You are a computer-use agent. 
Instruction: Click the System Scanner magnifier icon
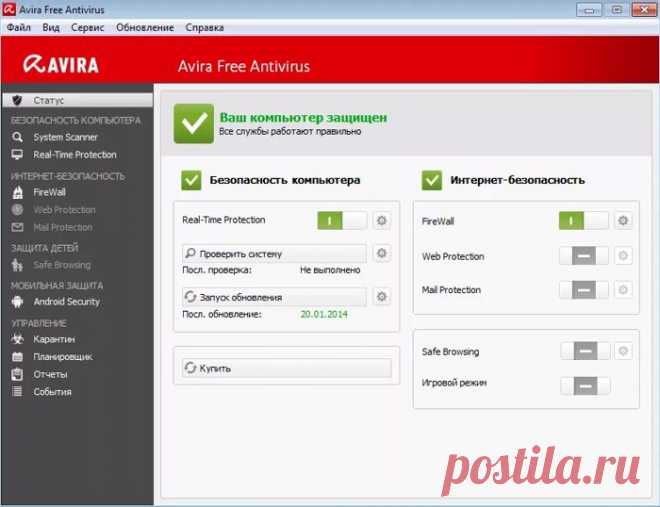click(x=17, y=137)
